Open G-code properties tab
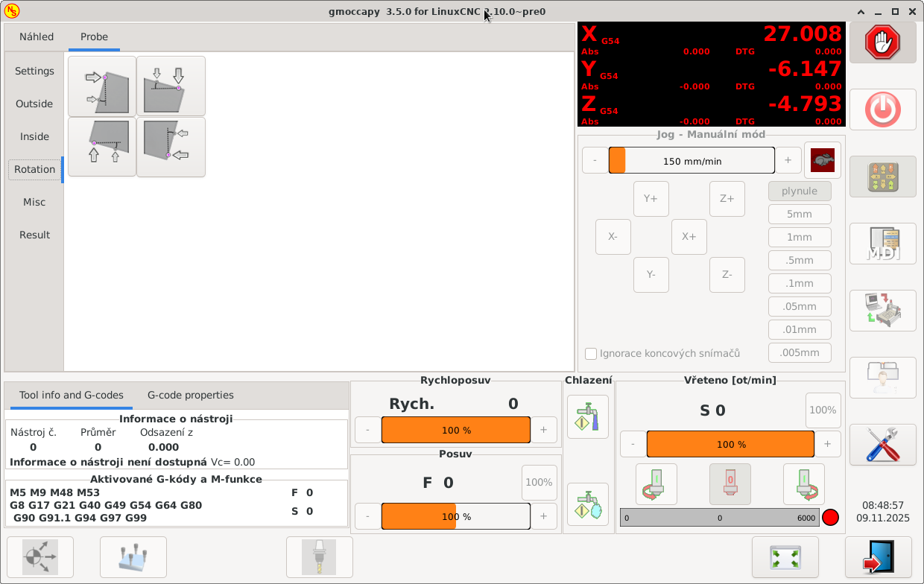 (191, 396)
